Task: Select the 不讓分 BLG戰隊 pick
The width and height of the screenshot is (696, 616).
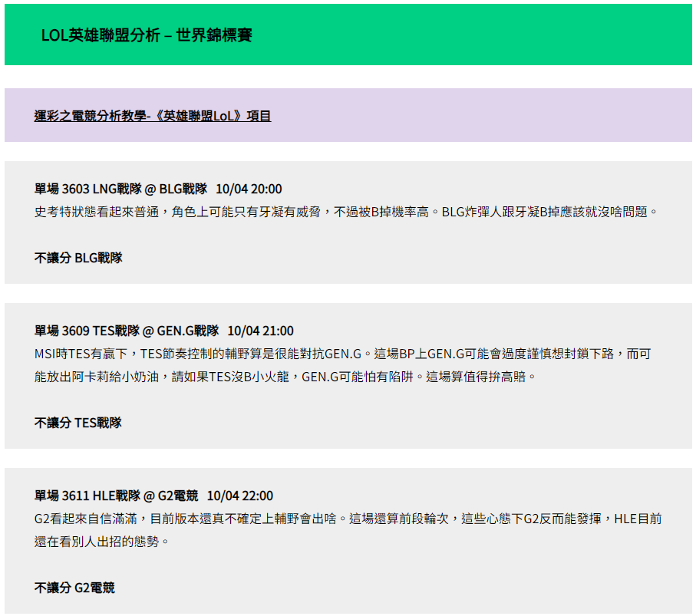Action: [x=78, y=258]
